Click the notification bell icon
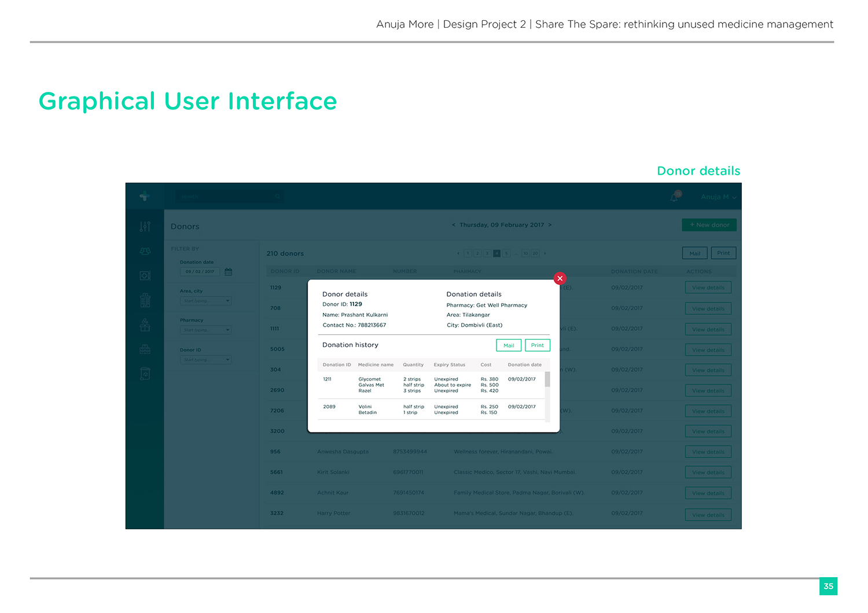This screenshot has height=613, width=868. (674, 197)
